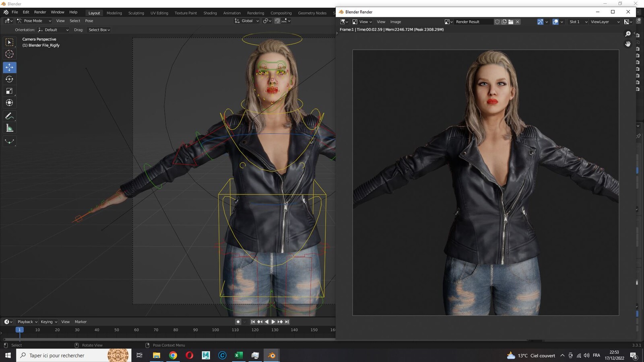Jump to previous keyframe
The image size is (644, 362).
pos(260,322)
